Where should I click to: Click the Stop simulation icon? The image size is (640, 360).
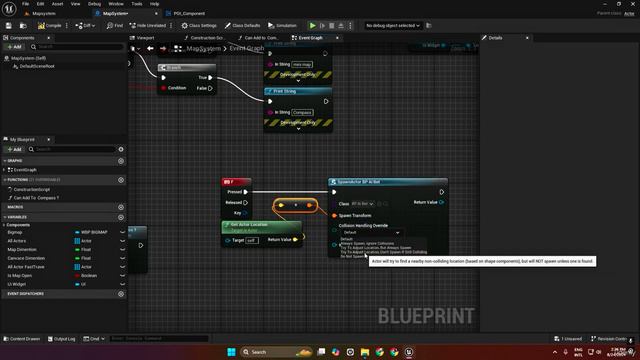(332, 25)
